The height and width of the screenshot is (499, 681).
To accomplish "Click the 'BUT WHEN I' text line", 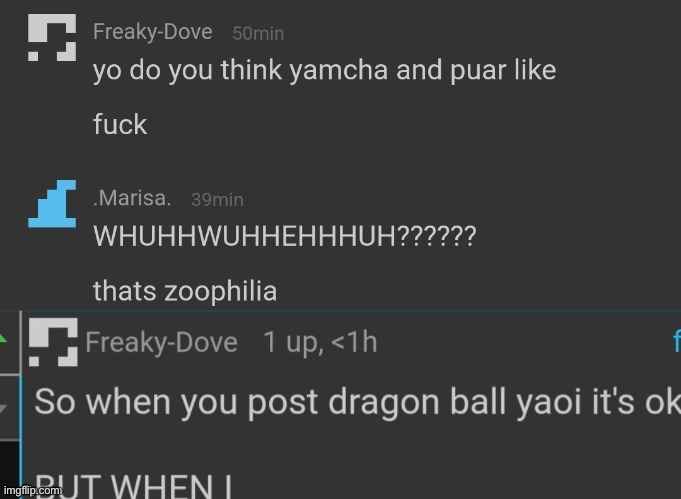I will (134, 486).
